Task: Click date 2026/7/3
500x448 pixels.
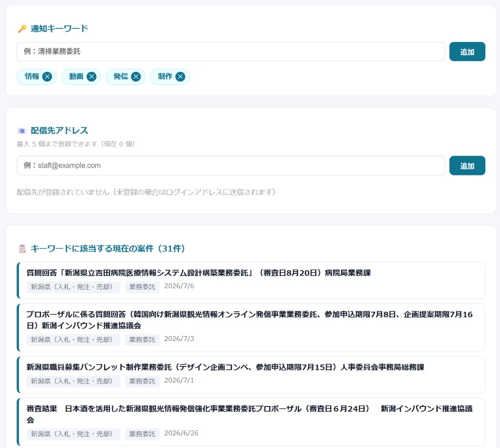Action: [179, 339]
